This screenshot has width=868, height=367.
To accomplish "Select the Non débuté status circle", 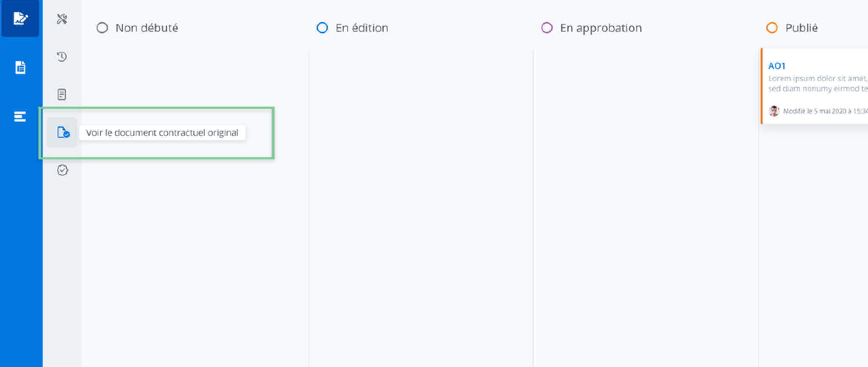I will (102, 28).
